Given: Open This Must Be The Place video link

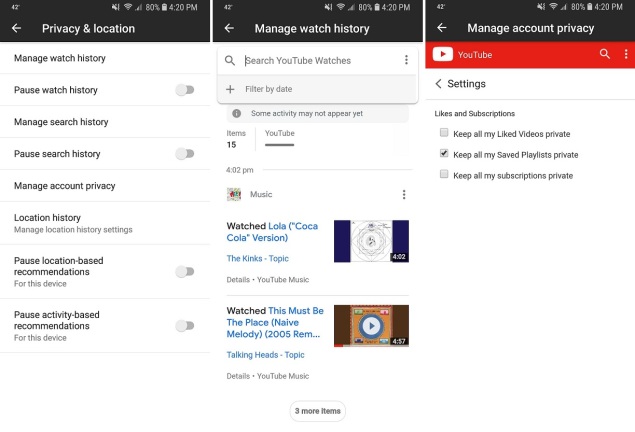Looking at the screenshot, I should [x=275, y=323].
